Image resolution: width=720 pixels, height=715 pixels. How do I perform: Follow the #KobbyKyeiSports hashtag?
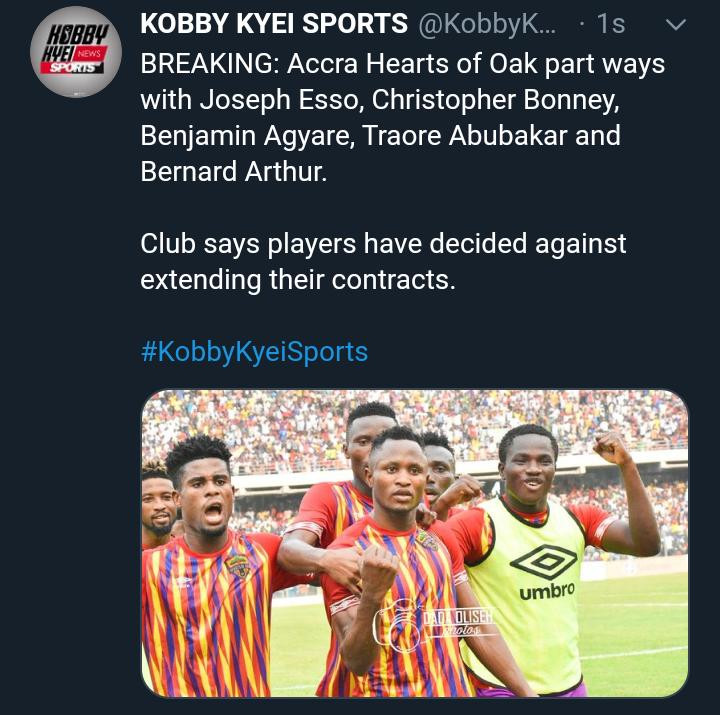click(x=254, y=353)
